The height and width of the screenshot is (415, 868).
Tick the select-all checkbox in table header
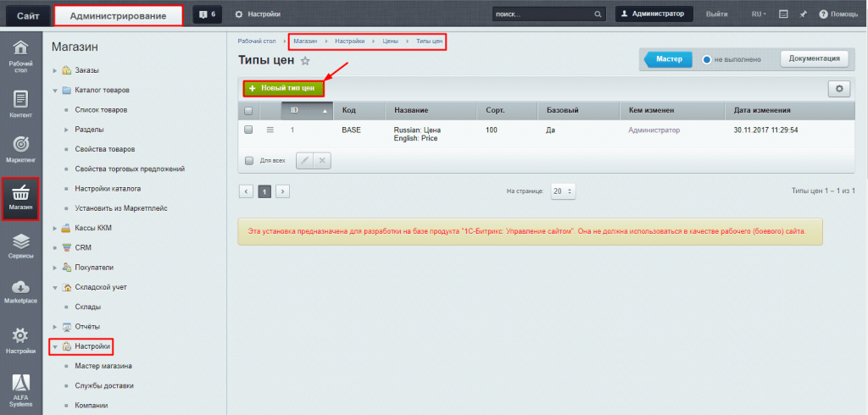point(248,111)
